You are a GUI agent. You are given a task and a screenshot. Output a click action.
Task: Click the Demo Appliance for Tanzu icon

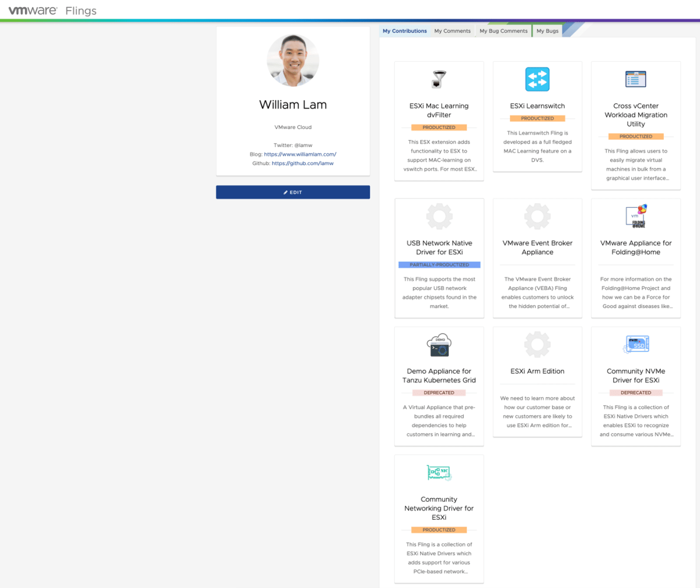pyautogui.click(x=439, y=345)
